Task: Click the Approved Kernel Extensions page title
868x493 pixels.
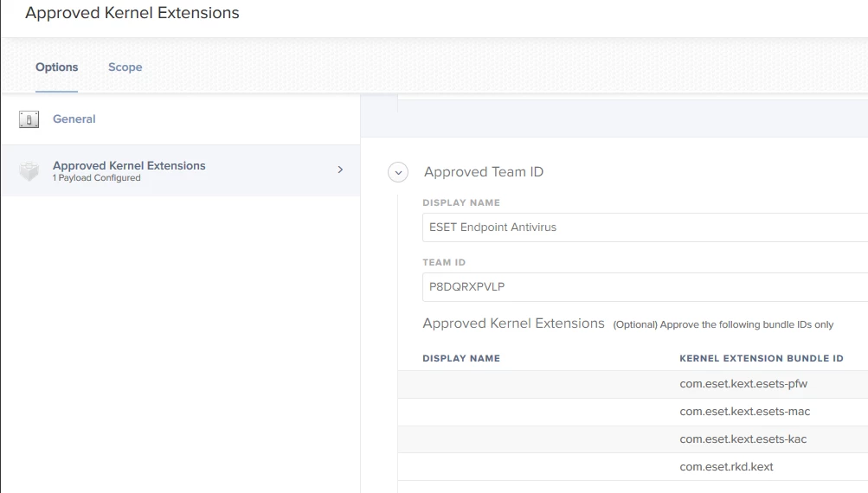Action: coord(132,14)
